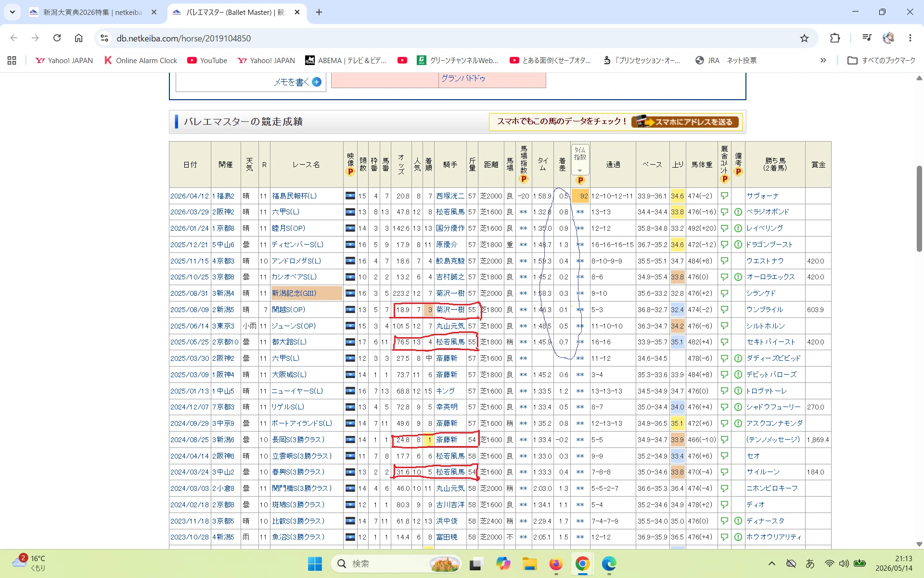Open JRA ネット投票 bookmark
924x578 pixels.
(726, 60)
